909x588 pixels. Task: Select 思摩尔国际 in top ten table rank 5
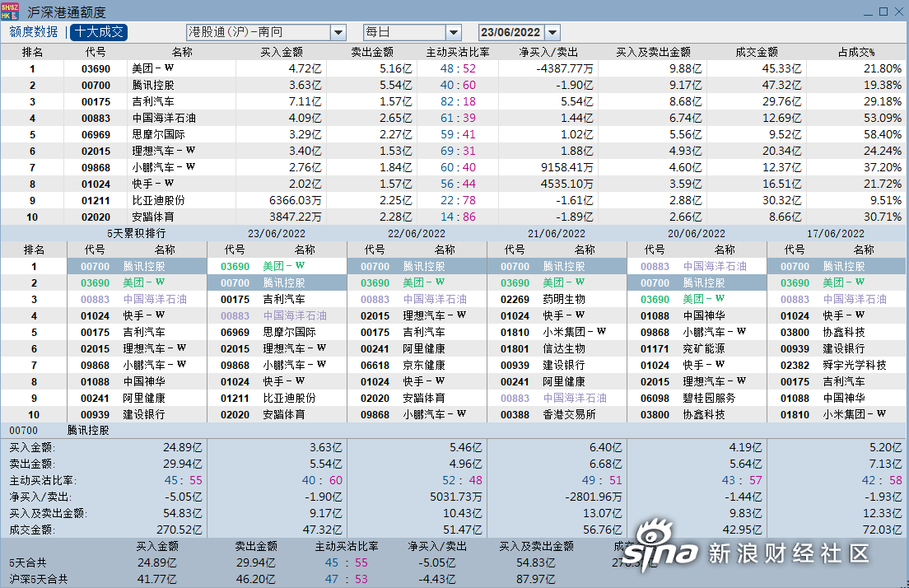[x=158, y=134]
